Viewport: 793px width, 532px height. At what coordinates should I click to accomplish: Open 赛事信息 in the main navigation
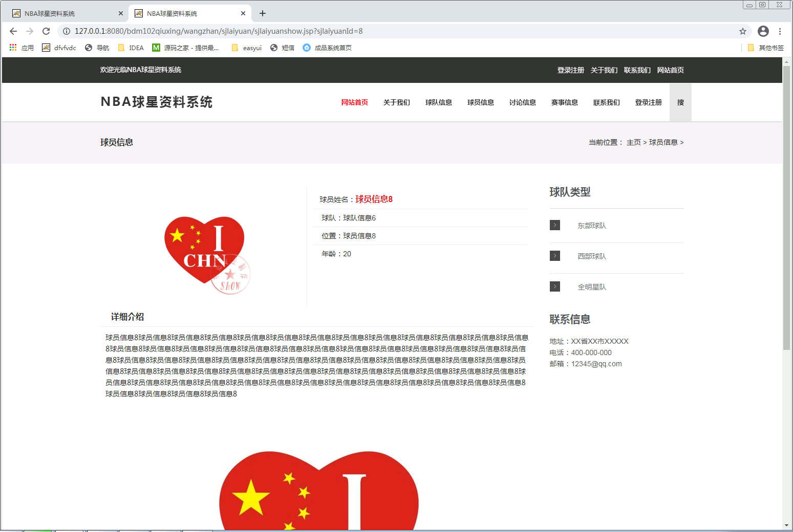point(565,102)
